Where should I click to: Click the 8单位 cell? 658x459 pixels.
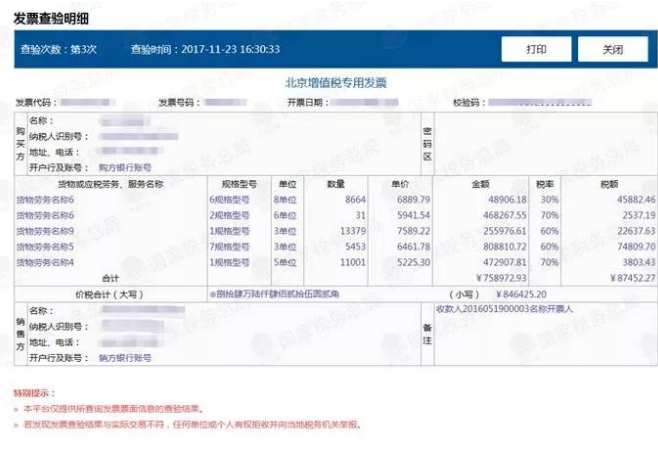pyautogui.click(x=285, y=200)
